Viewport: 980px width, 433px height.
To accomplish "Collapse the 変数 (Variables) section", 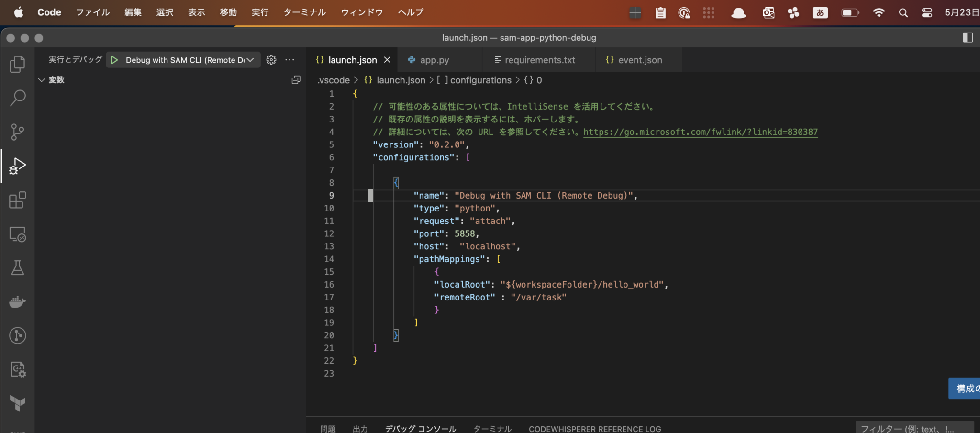I will [42, 80].
